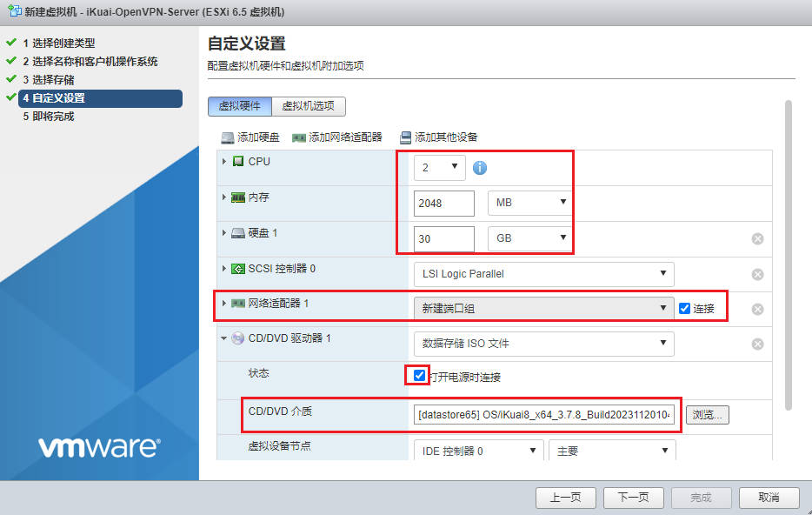Click the 取消 button

[x=769, y=498]
